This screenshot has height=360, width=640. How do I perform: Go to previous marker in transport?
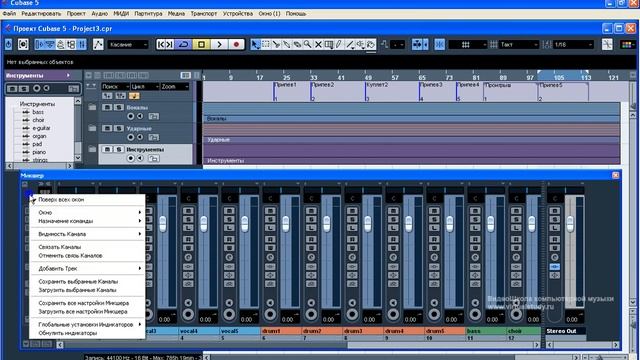[x=161, y=44]
